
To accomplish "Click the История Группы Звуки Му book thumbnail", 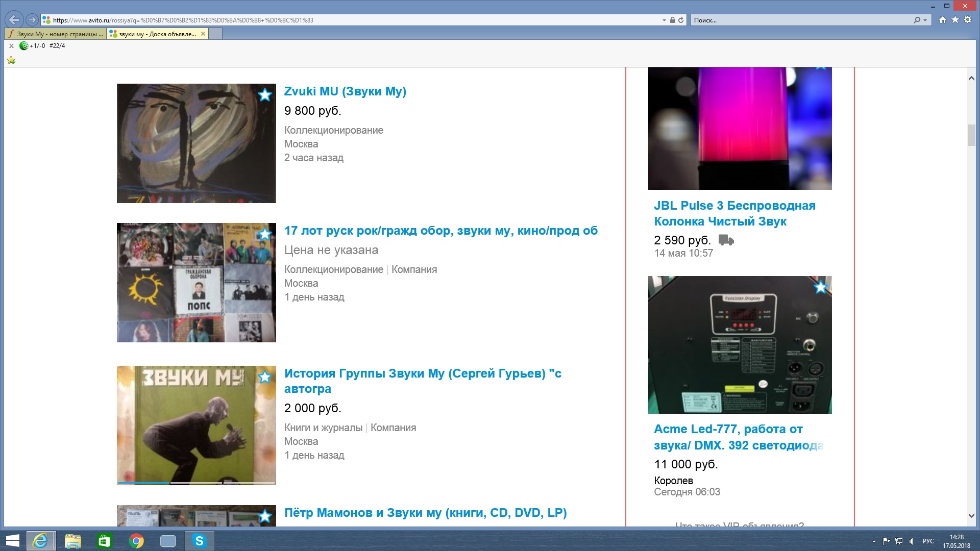I will tap(196, 425).
